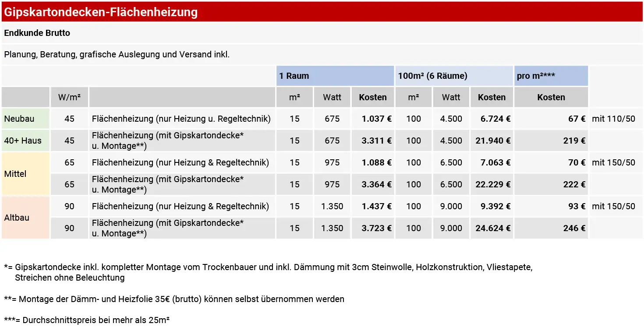Viewport: 644px width, 327px height.
Task: Click the per-m² price "93 €"
Action: coord(577,206)
